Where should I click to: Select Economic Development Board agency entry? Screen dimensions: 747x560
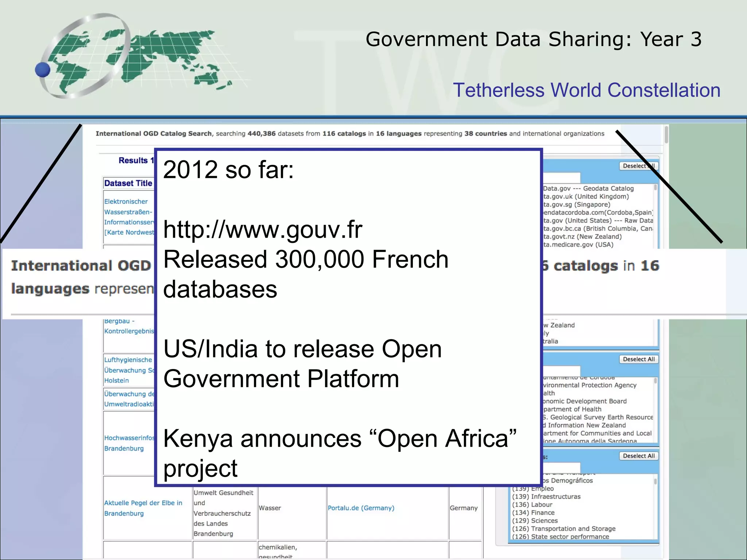point(585,401)
